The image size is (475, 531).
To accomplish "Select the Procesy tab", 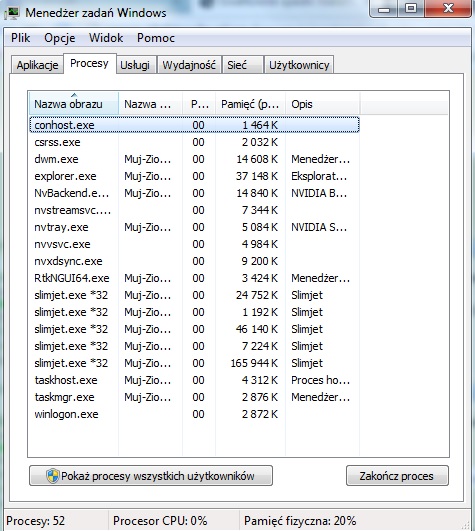I will [x=89, y=63].
